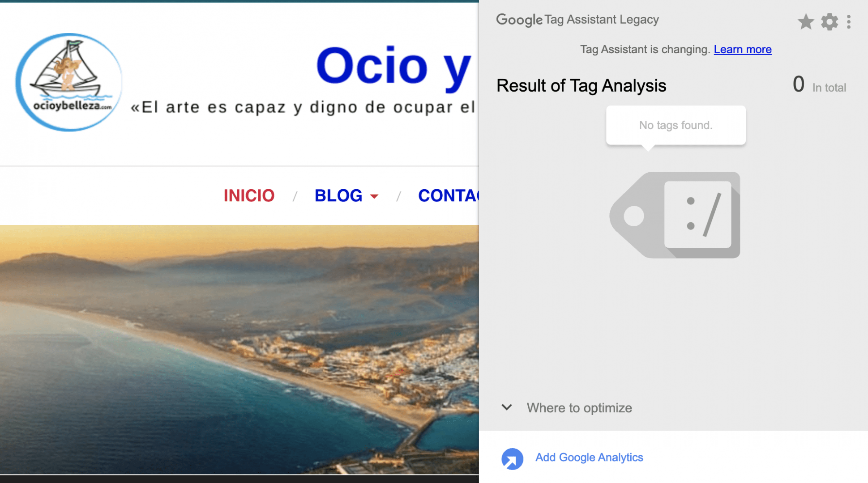Expand the Where to optimize section
The image size is (868, 483).
point(566,407)
